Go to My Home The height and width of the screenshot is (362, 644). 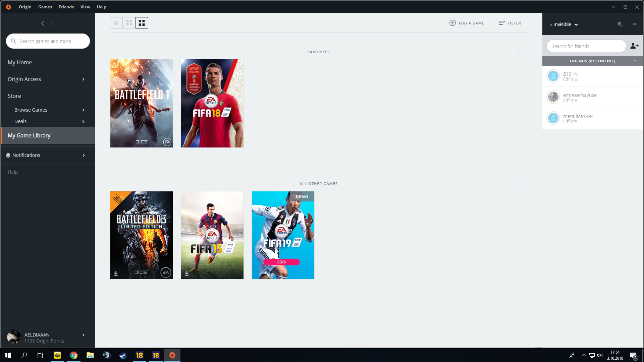click(x=20, y=62)
